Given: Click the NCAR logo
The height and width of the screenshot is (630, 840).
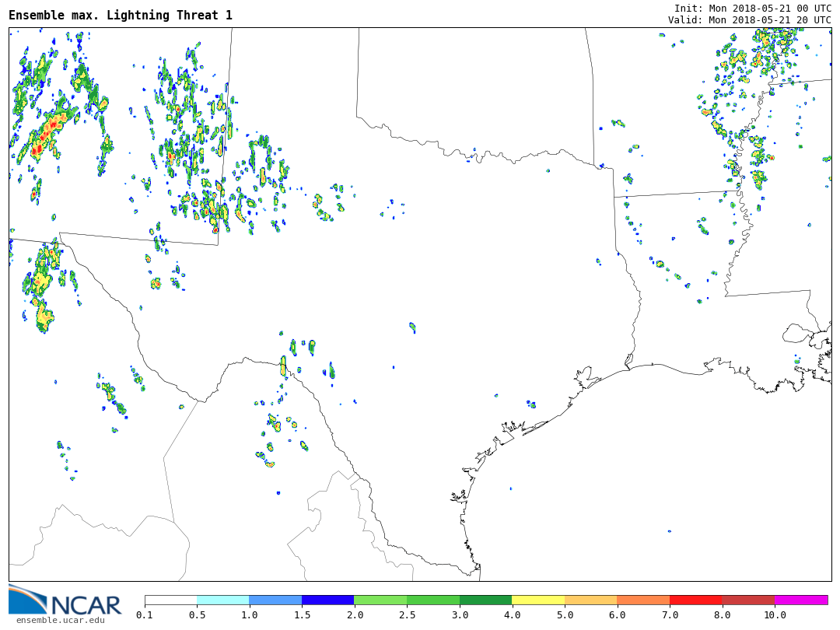Looking at the screenshot, I should [x=65, y=600].
